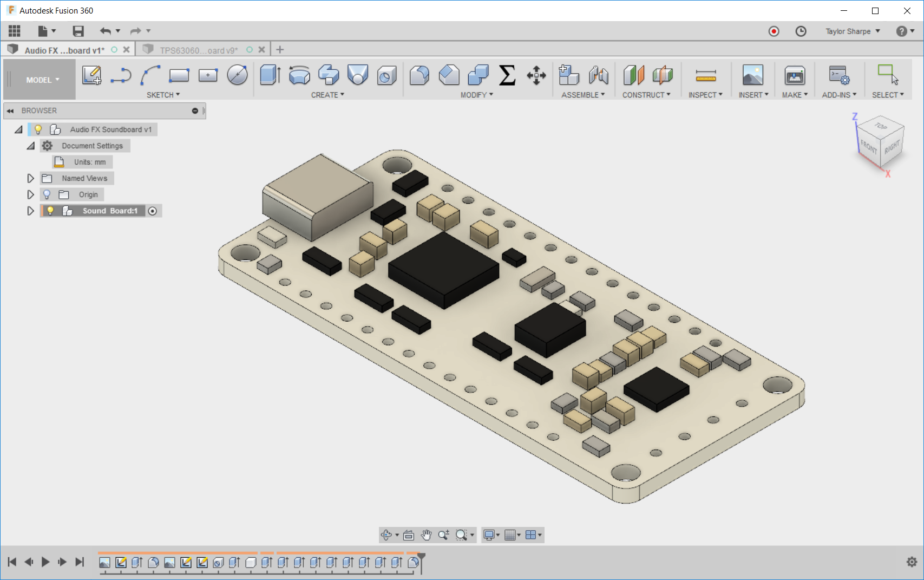The height and width of the screenshot is (580, 924).
Task: Open the Press Pull modify tool
Action: click(420, 76)
